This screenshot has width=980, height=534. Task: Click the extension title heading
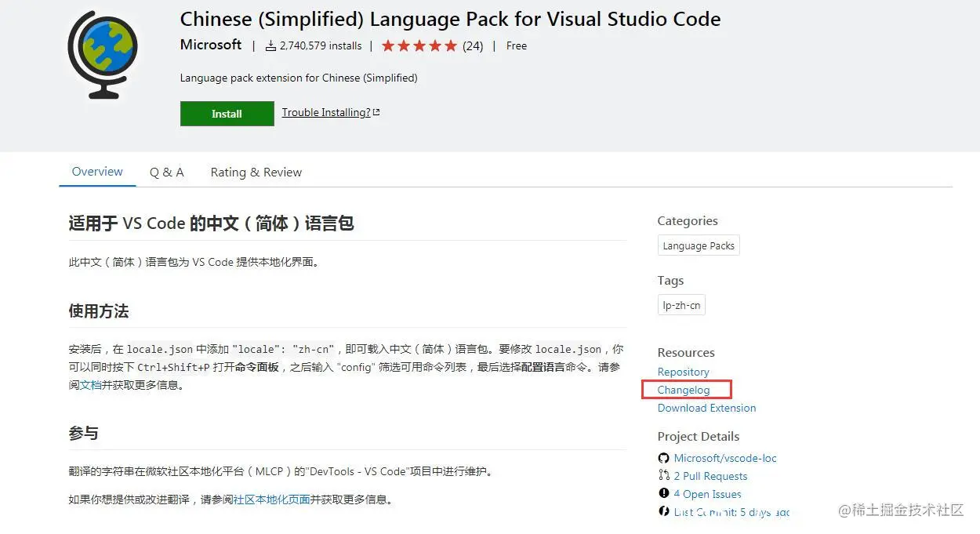(x=451, y=19)
